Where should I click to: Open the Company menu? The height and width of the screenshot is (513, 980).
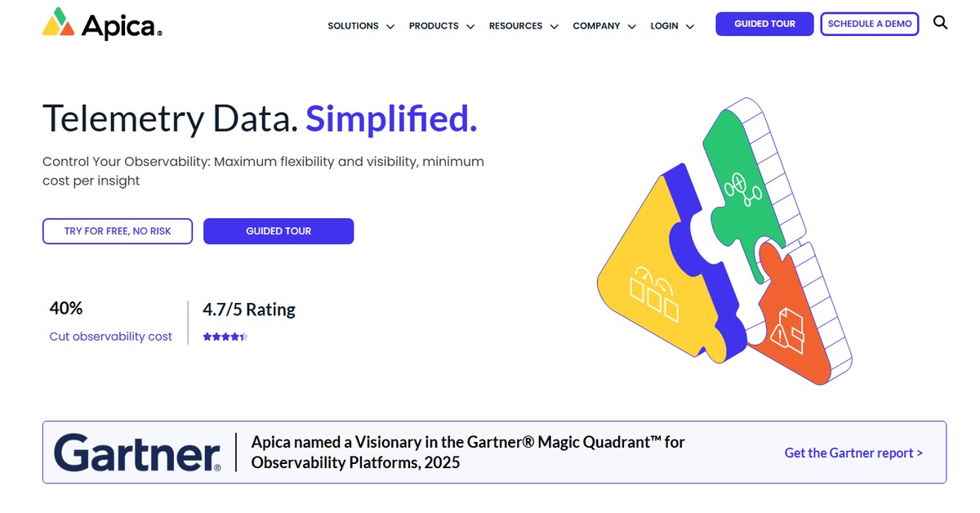point(604,26)
